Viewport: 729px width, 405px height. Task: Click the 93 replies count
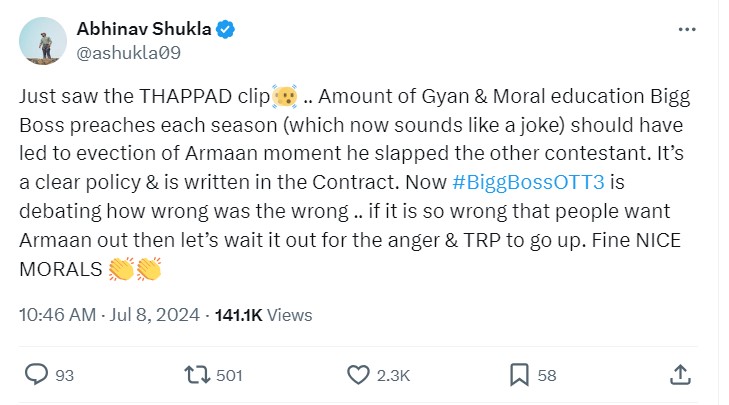pyautogui.click(x=65, y=376)
